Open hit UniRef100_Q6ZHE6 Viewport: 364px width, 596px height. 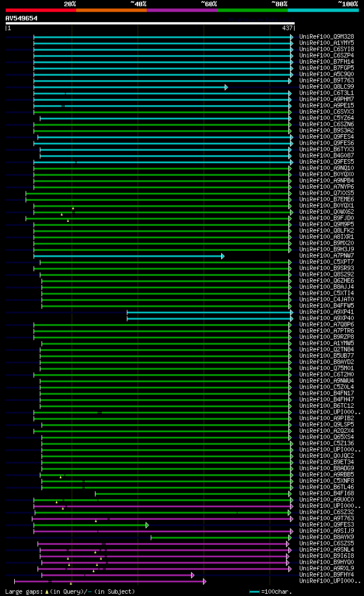pos(326,281)
